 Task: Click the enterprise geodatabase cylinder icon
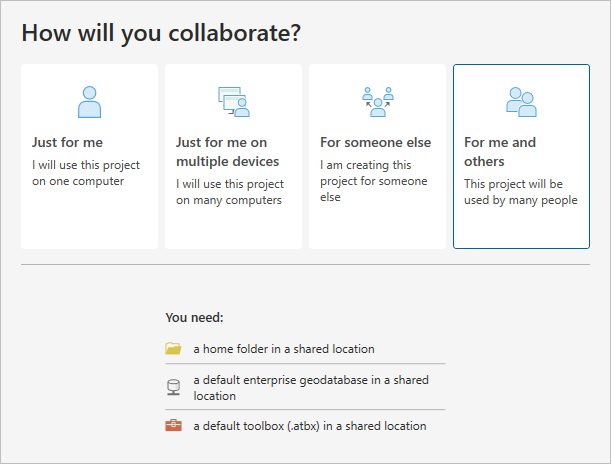pyautogui.click(x=173, y=387)
